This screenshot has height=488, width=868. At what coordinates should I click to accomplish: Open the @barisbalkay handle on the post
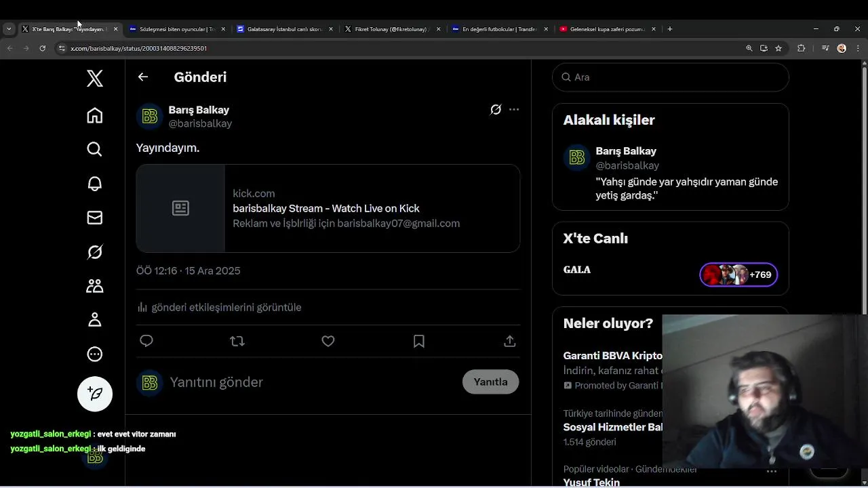(200, 123)
